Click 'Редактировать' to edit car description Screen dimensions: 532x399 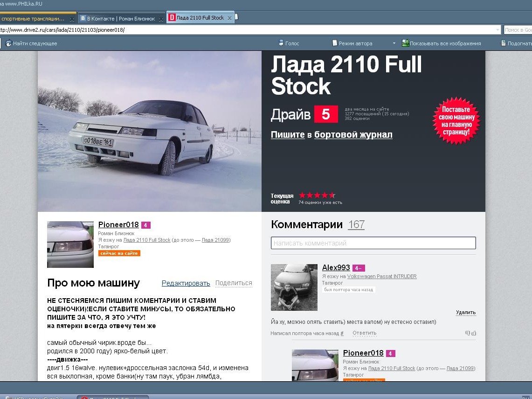[x=186, y=283]
